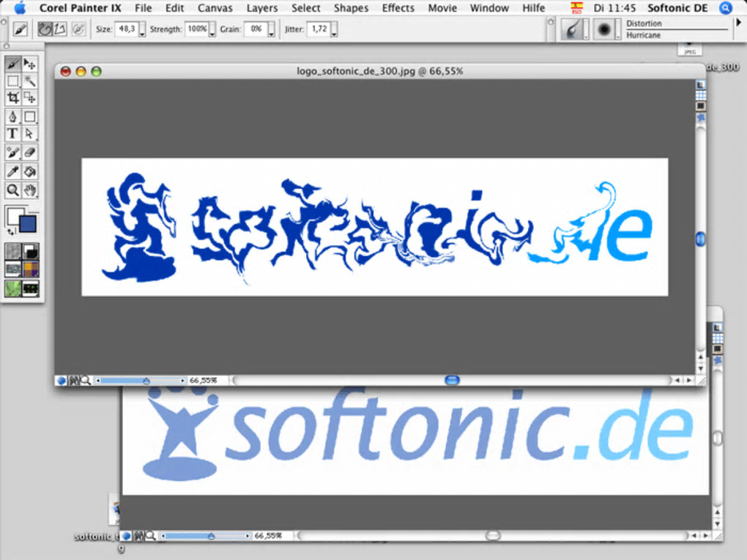Select the Selection Adjuster tool
The width and height of the screenshot is (747, 560).
30,98
